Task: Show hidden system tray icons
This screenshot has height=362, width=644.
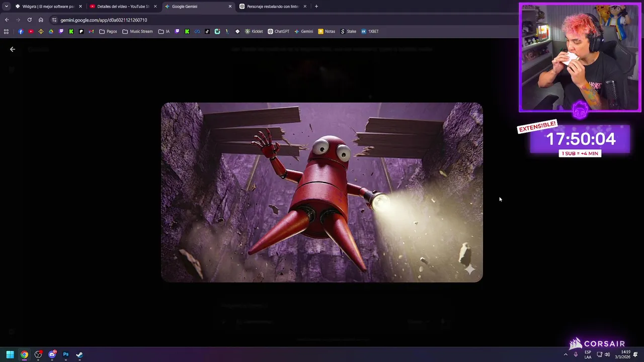Action: coord(566,354)
